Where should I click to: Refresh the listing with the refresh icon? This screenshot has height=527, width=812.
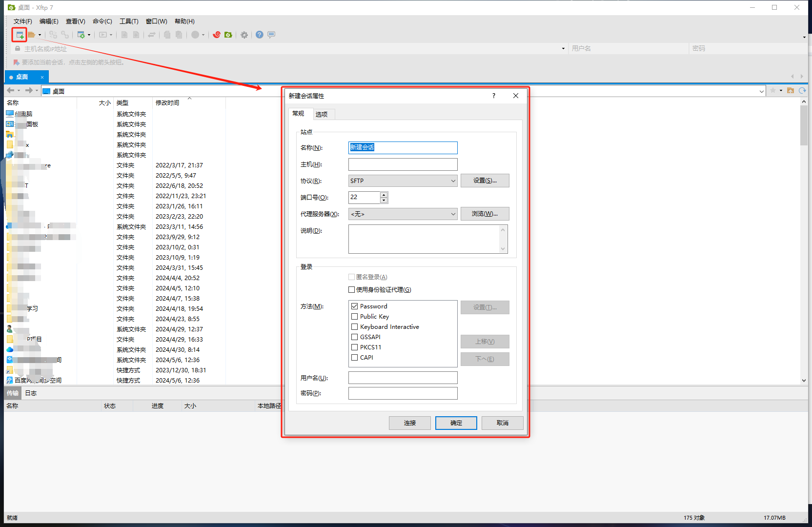tap(802, 91)
